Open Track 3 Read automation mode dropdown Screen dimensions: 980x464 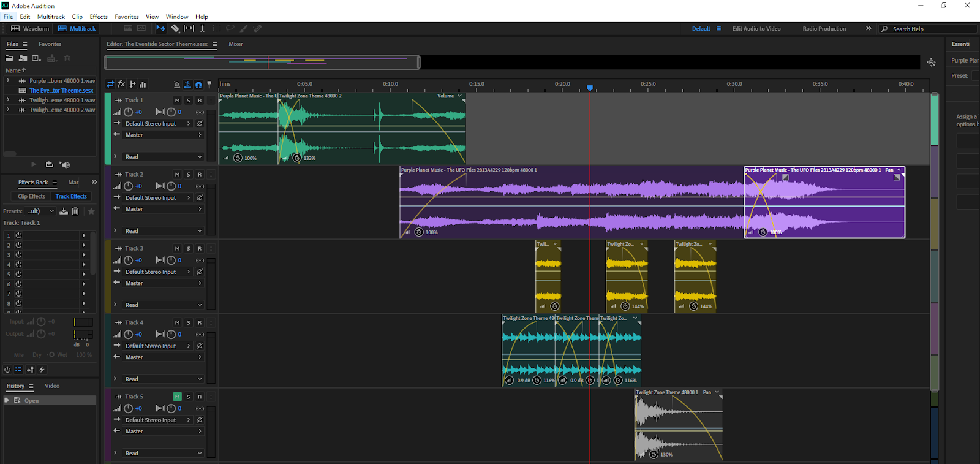163,305
